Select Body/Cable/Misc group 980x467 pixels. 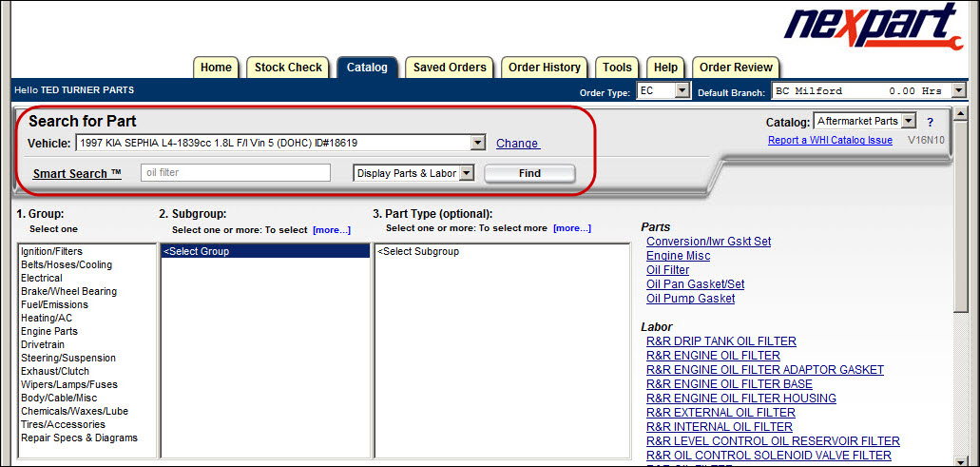pyautogui.click(x=59, y=398)
